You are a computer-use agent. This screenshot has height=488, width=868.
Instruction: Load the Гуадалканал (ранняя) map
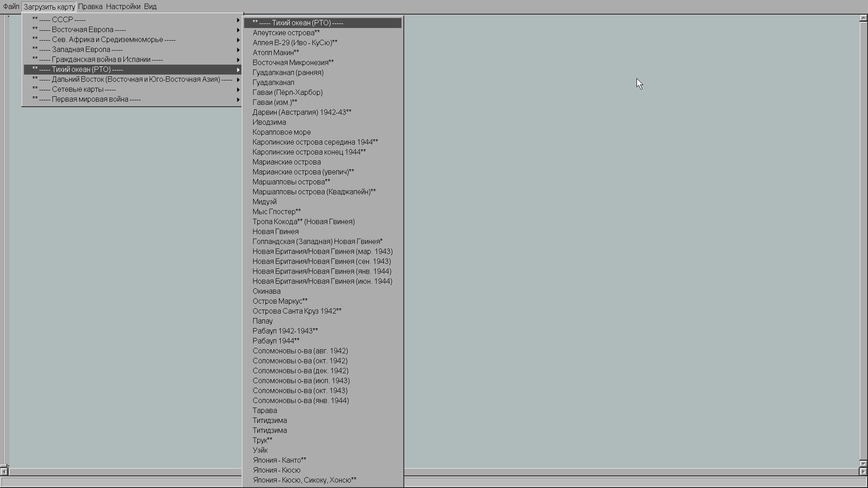323,73
